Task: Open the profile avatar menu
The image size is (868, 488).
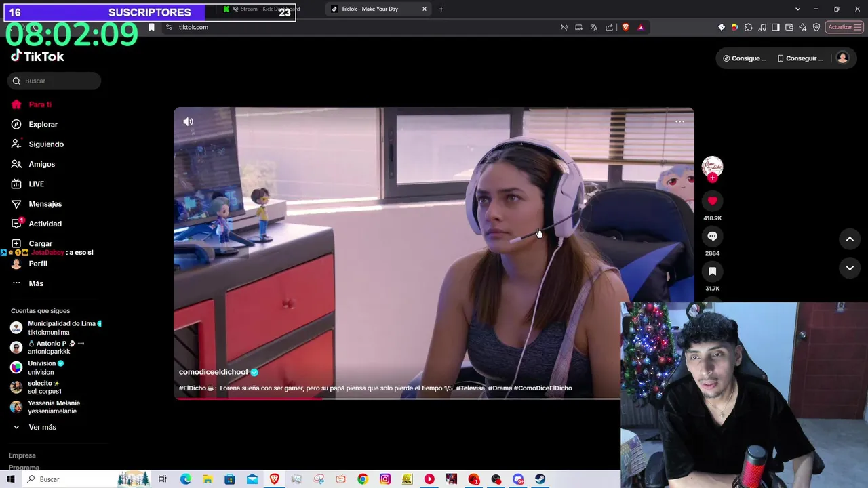Action: (842, 58)
